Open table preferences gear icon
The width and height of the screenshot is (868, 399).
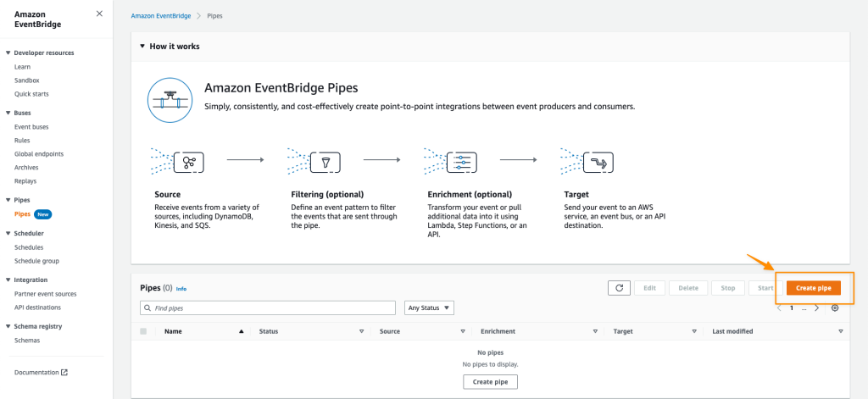coord(835,308)
